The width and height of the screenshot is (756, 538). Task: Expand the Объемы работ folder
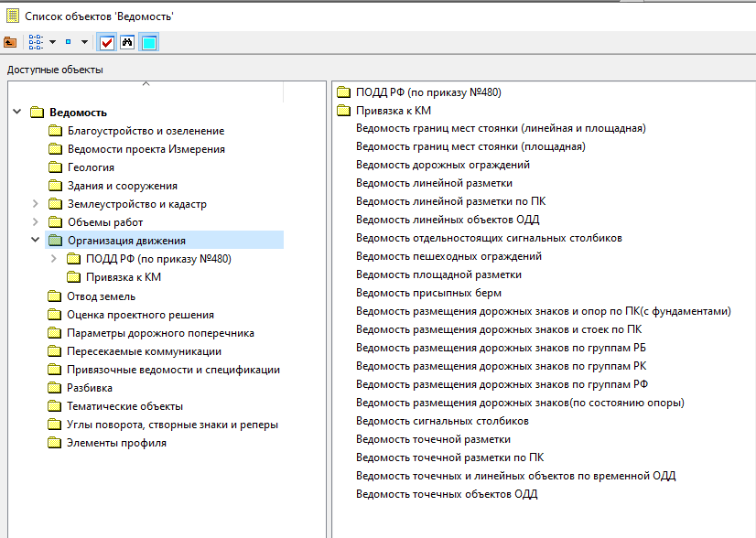click(35, 221)
